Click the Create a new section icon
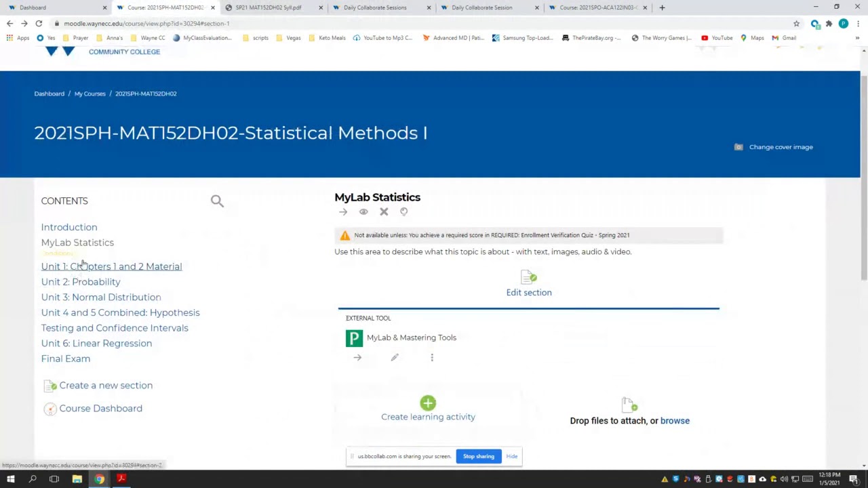Screen dimensions: 868x488 [x=50, y=386]
